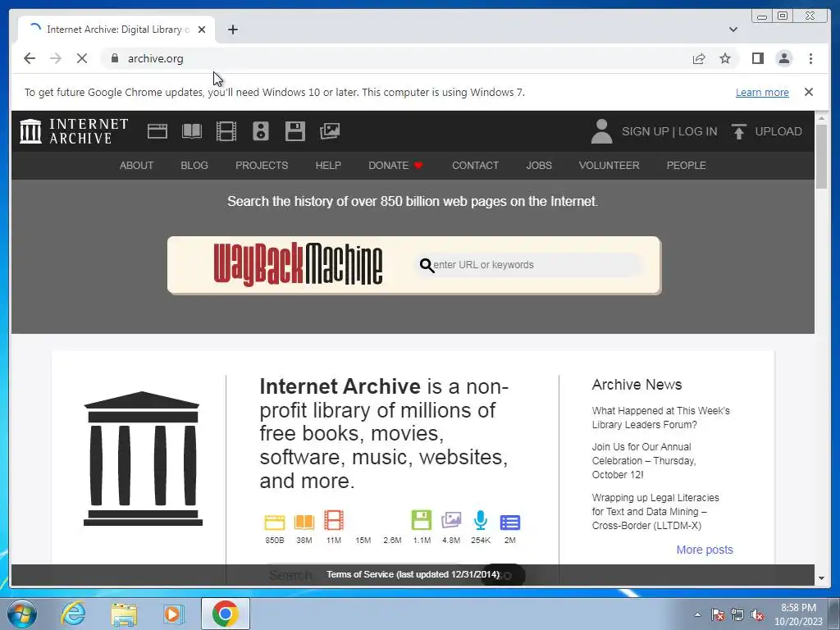This screenshot has width=840, height=630.
Task: Click the purple images icon labeled 4.8M
Action: [451, 520]
